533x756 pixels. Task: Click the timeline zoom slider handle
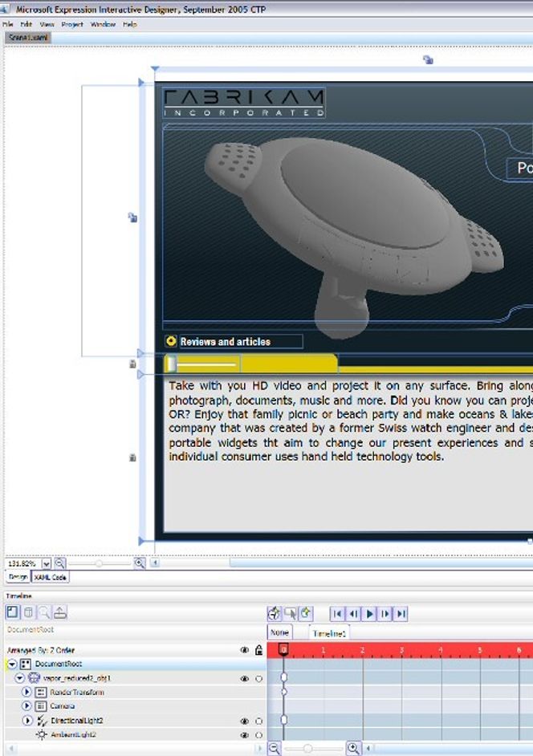[307, 748]
